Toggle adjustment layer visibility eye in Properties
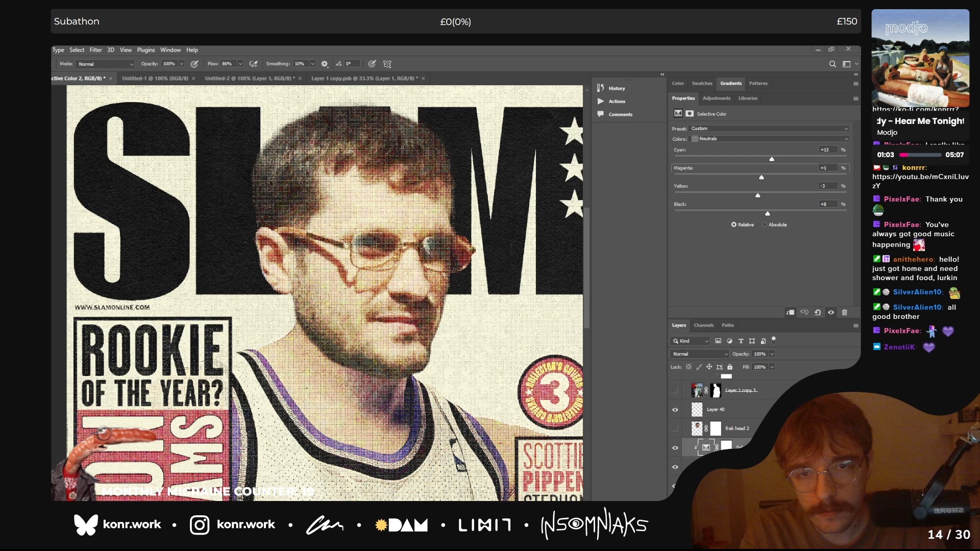This screenshot has height=551, width=980. [x=831, y=312]
